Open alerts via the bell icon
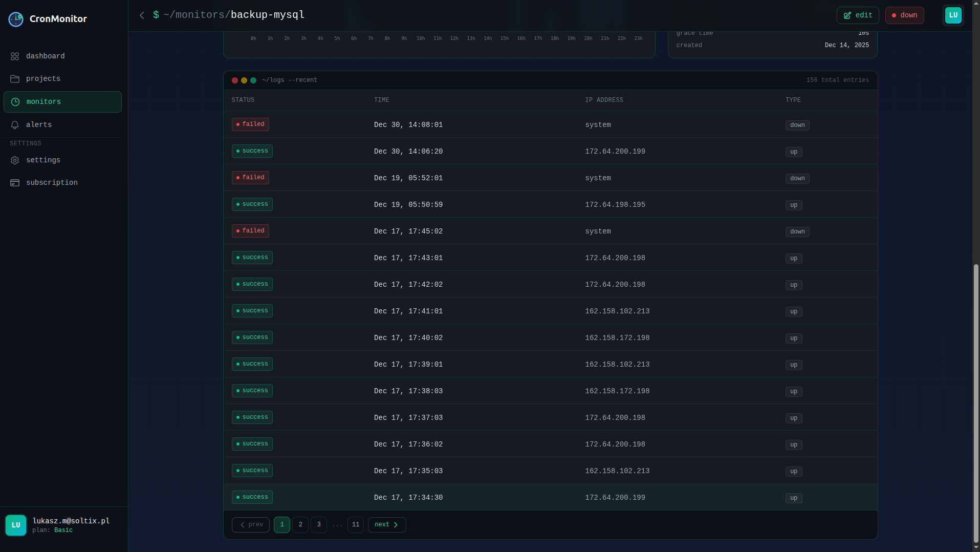 pyautogui.click(x=15, y=124)
